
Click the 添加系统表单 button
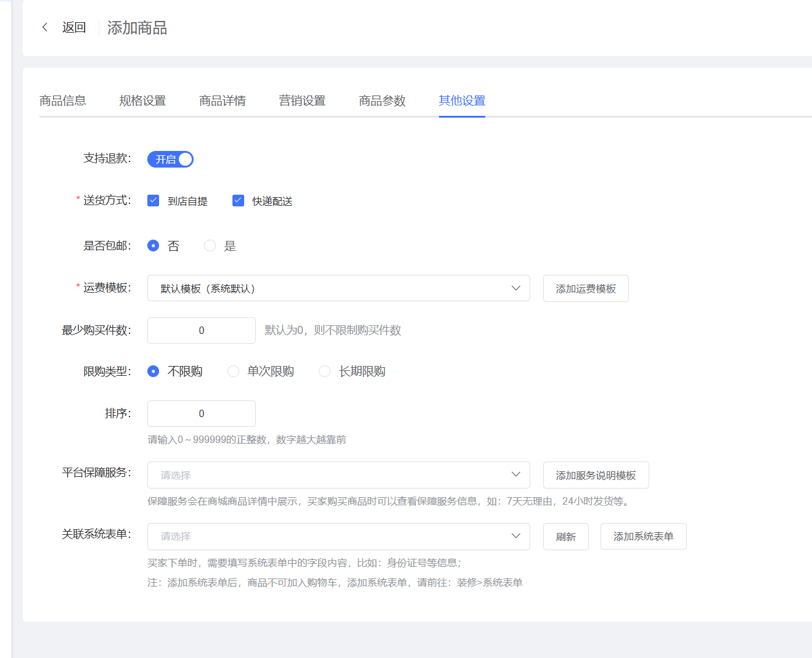(643, 537)
